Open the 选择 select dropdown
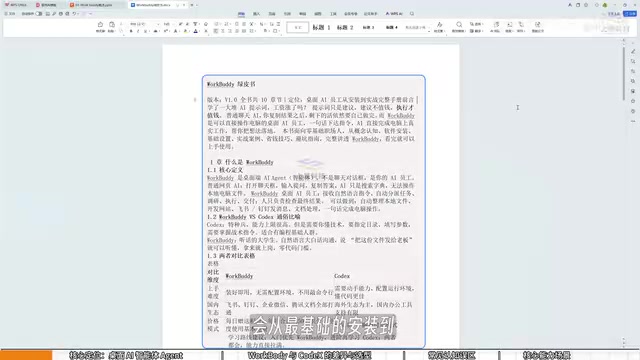This screenshot has height=360, width=640. coord(476,24)
